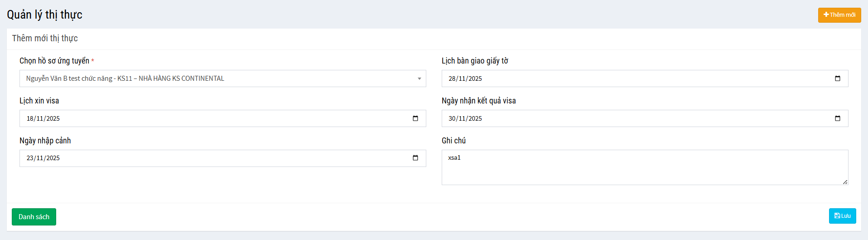868x240 pixels.
Task: Open calendar picker for Lịch xin visa
Action: coord(415,118)
